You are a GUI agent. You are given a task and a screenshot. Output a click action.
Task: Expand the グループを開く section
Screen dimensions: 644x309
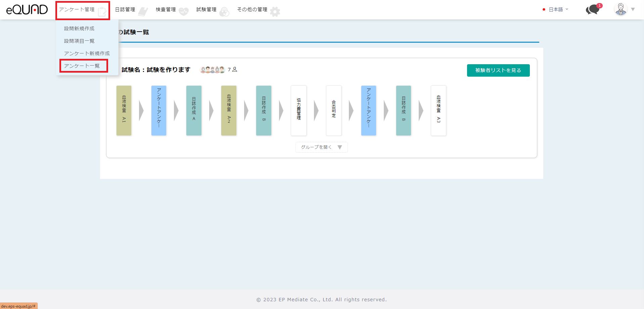(x=321, y=147)
